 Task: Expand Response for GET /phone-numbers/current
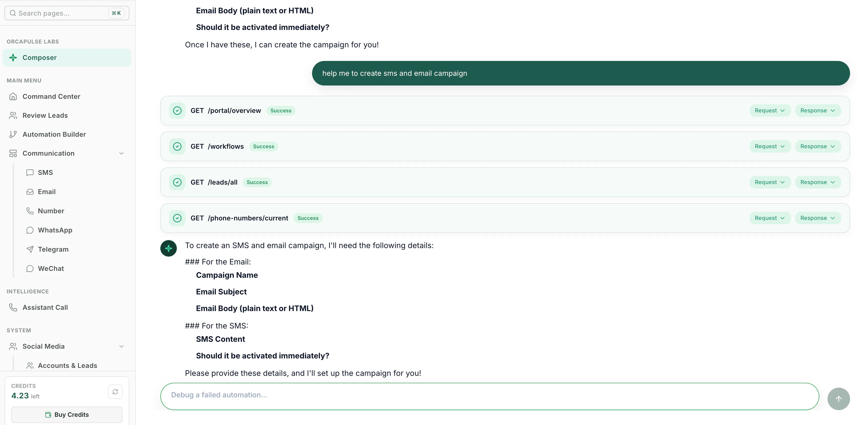click(x=818, y=218)
